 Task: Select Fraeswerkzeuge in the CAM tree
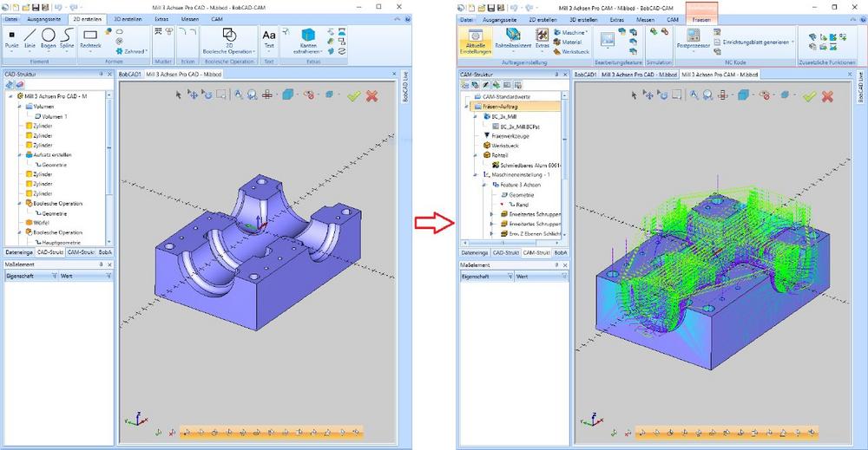(511, 135)
